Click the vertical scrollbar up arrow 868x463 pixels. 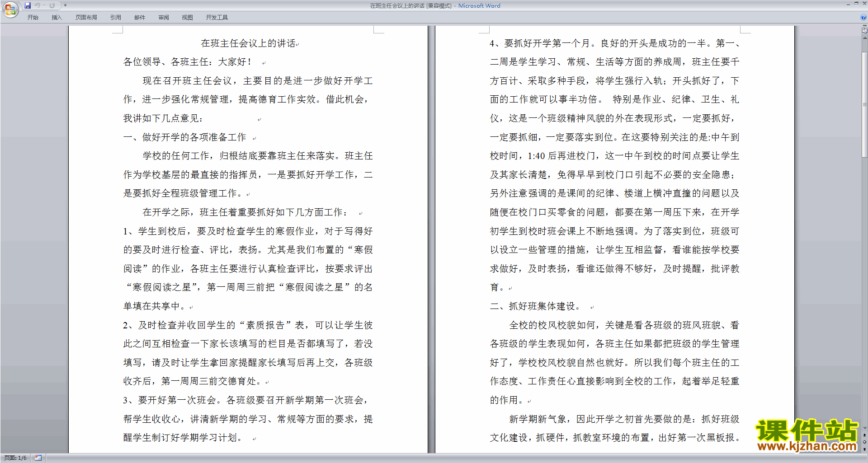tap(865, 38)
